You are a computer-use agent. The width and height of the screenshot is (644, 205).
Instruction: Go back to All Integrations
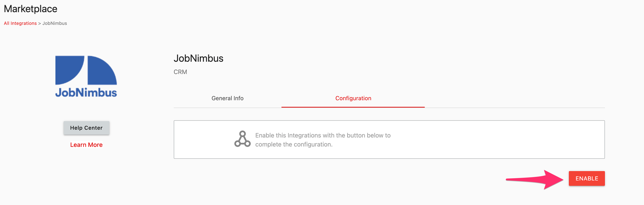20,23
